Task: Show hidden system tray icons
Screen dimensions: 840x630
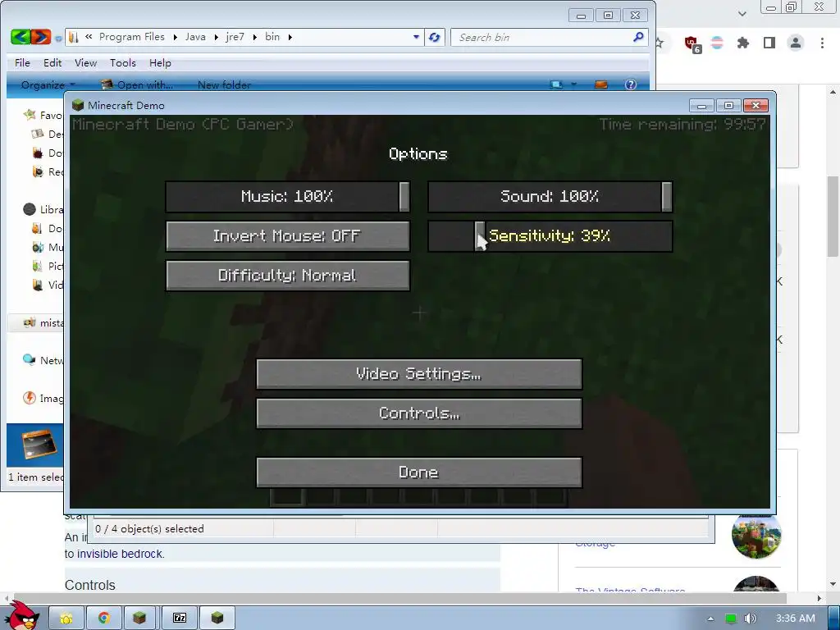Action: coord(711,619)
